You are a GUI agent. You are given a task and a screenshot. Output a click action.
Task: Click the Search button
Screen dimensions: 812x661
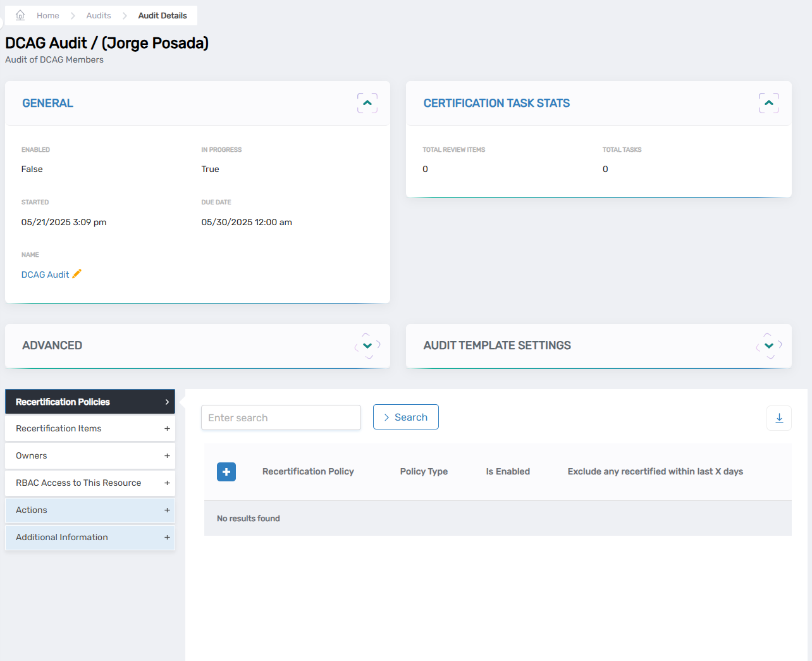click(405, 417)
